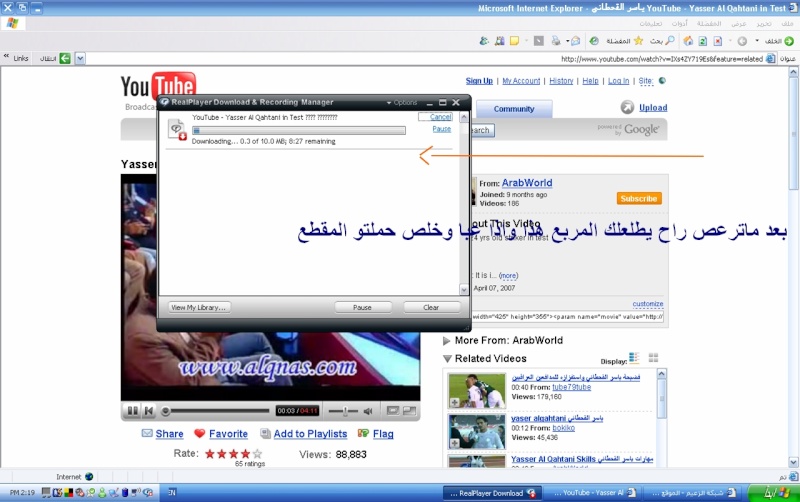The width and height of the screenshot is (800, 502).
Task: Mute the video with the speaker icon
Action: (368, 411)
